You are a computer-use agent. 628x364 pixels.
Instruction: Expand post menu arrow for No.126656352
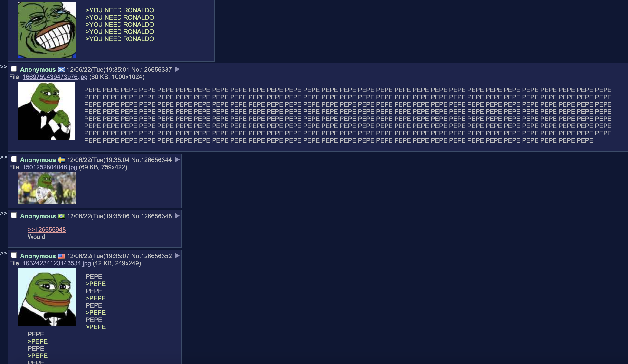tap(177, 256)
